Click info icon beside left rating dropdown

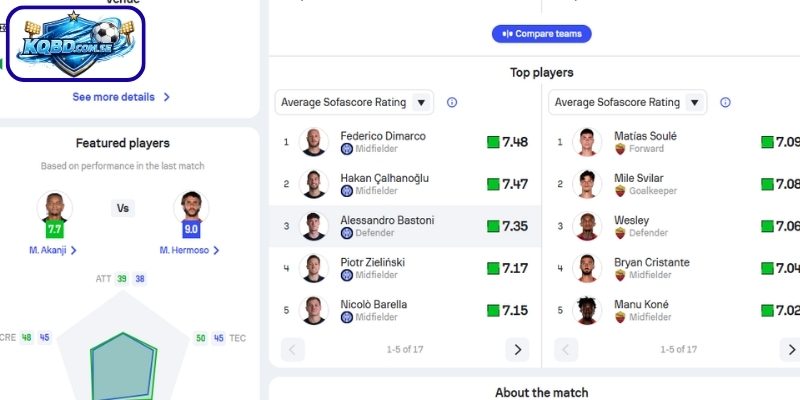click(452, 102)
